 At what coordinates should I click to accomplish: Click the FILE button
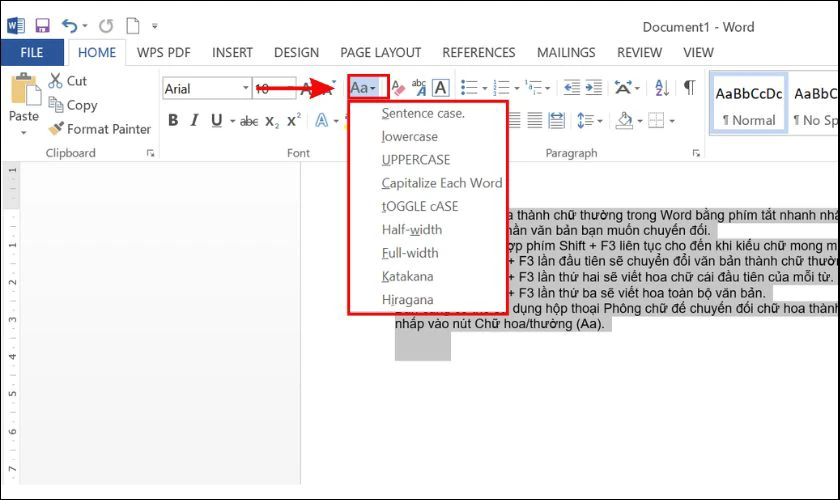click(x=31, y=52)
